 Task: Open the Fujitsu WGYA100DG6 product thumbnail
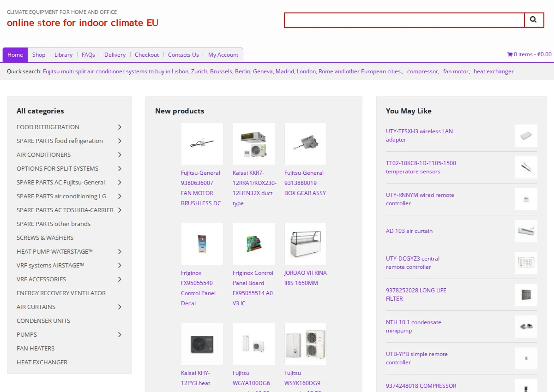(x=254, y=344)
